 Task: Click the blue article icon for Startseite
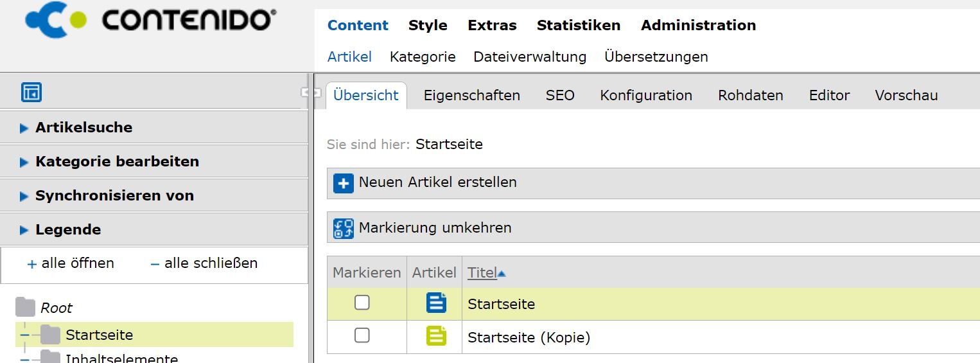(436, 303)
